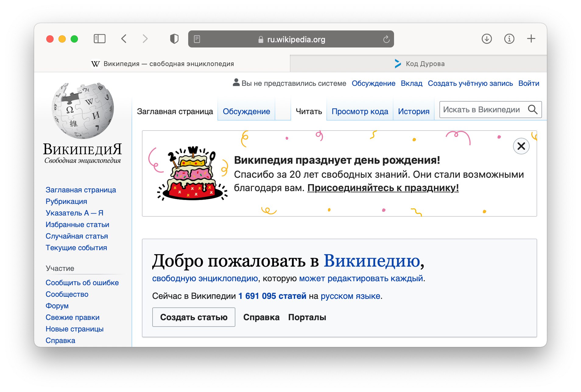Click Свежие правки link

point(72,317)
